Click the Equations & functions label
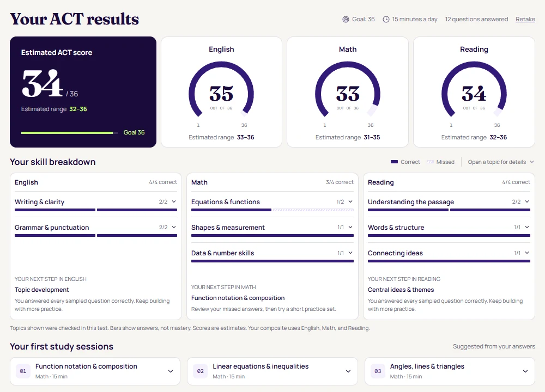 coord(226,202)
